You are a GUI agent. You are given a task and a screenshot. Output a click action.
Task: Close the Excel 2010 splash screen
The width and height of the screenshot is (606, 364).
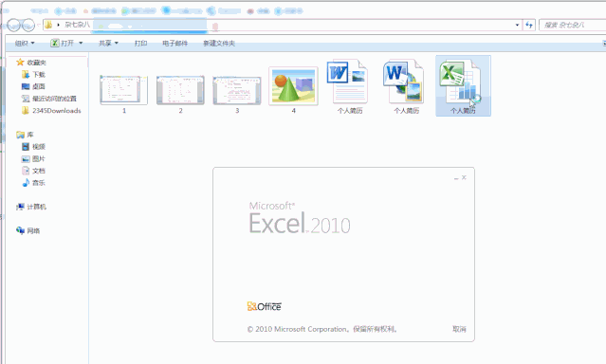464,177
